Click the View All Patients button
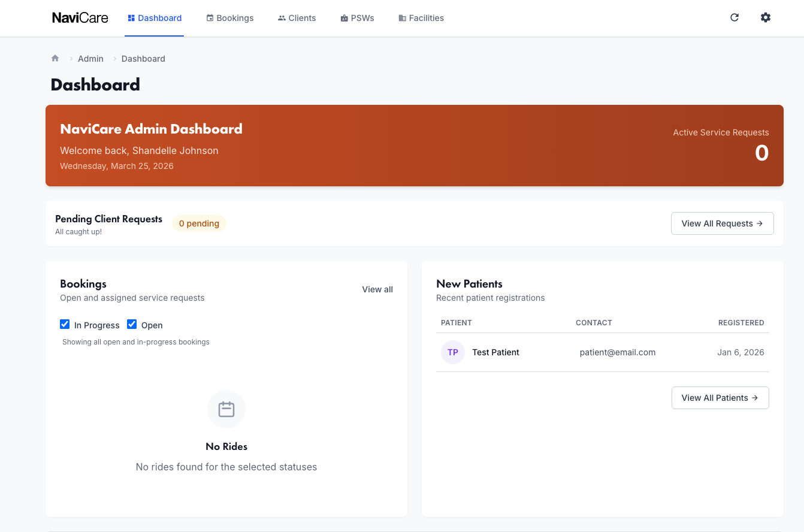The width and height of the screenshot is (804, 532). pyautogui.click(x=720, y=398)
